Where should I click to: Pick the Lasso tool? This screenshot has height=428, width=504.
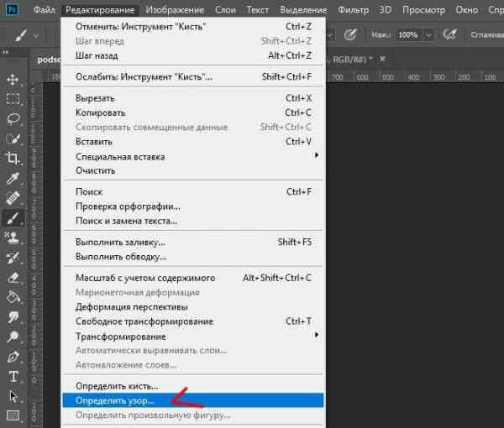point(13,118)
